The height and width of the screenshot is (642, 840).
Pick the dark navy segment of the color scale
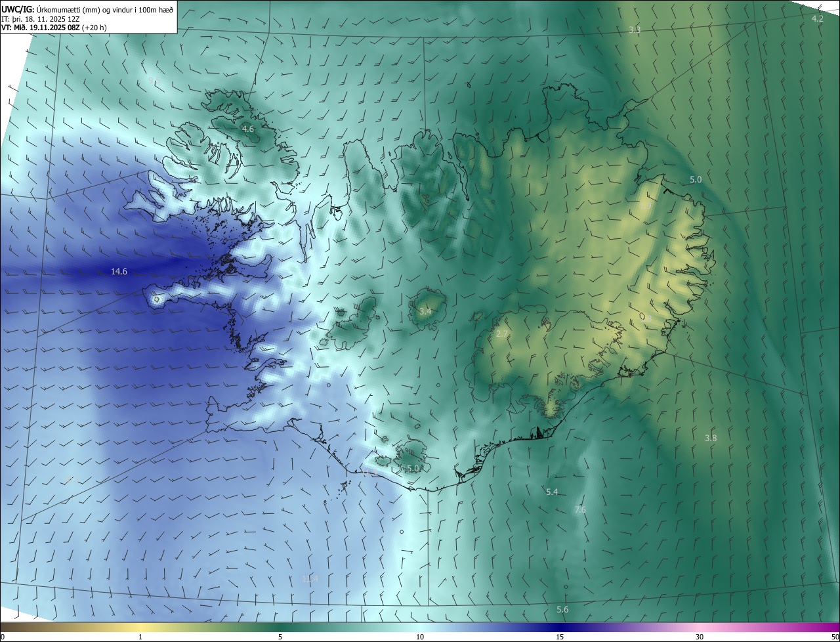[x=560, y=628]
